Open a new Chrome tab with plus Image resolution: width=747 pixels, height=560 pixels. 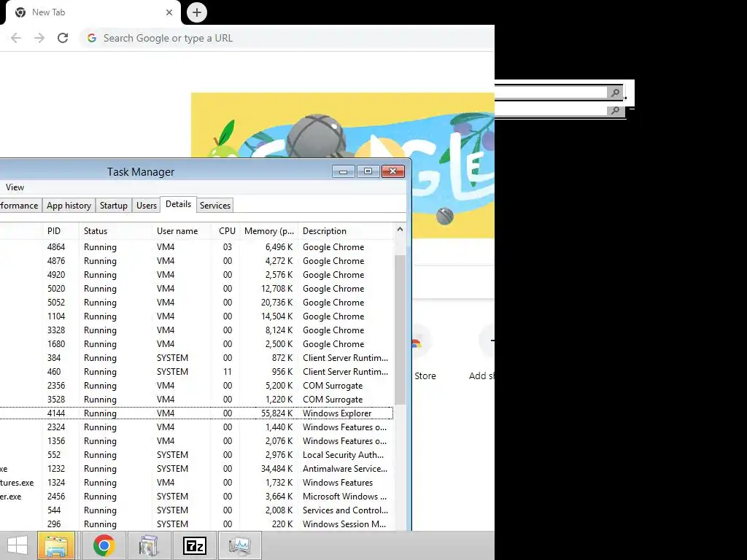197,12
